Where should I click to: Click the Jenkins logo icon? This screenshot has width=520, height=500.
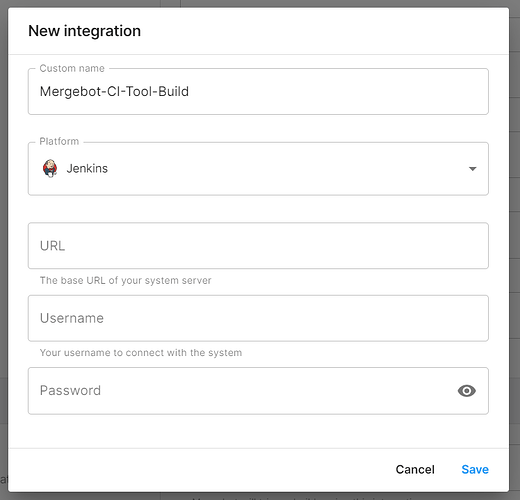[x=50, y=168]
